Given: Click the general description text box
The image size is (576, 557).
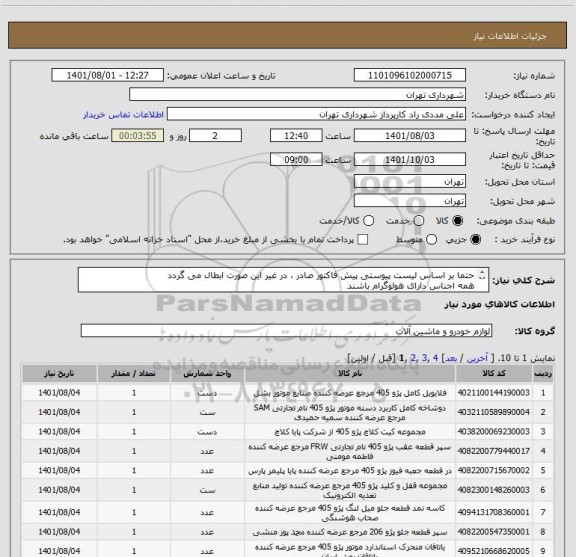Looking at the screenshot, I should tap(283, 280).
